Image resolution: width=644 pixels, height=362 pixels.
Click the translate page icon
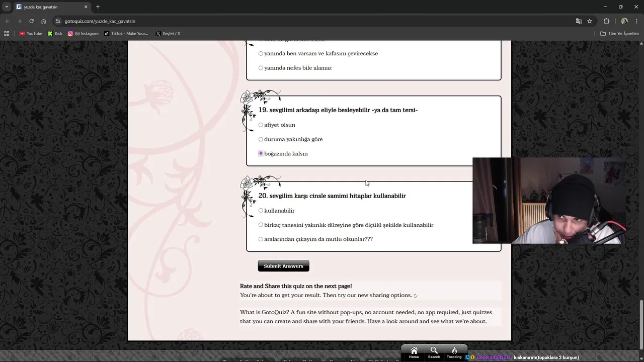tap(579, 21)
